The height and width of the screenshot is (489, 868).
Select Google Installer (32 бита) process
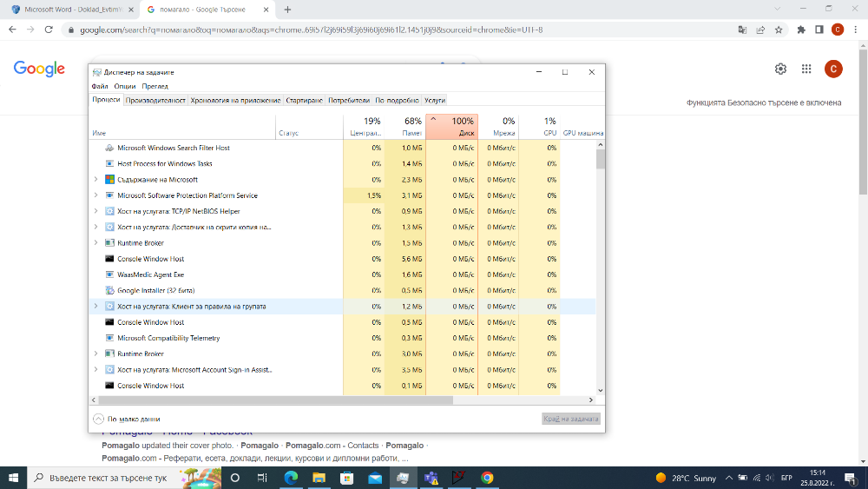point(342,291)
